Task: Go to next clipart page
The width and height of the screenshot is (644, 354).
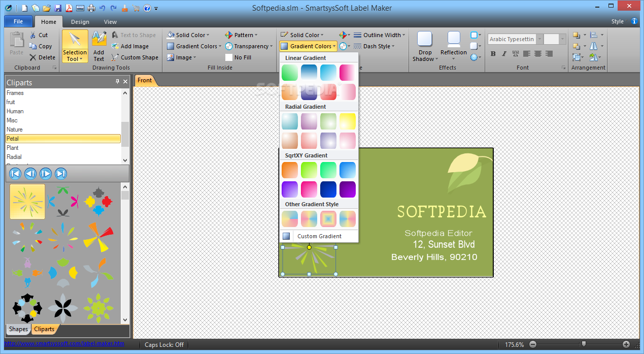Action: point(46,174)
